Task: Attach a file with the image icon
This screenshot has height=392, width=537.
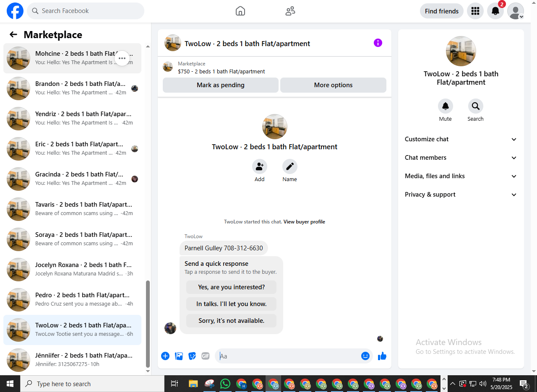Action: (x=179, y=356)
